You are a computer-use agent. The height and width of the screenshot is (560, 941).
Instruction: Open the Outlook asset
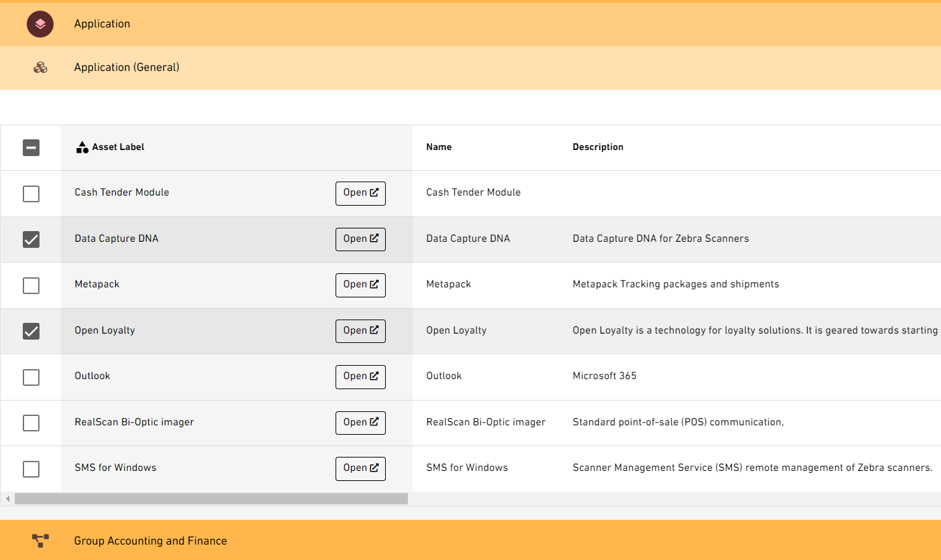360,376
